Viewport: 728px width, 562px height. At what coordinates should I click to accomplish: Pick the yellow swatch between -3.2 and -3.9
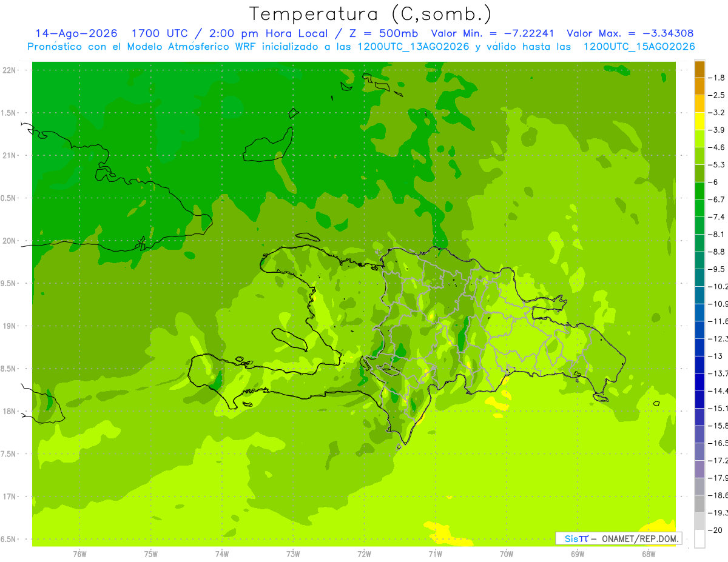coord(699,121)
